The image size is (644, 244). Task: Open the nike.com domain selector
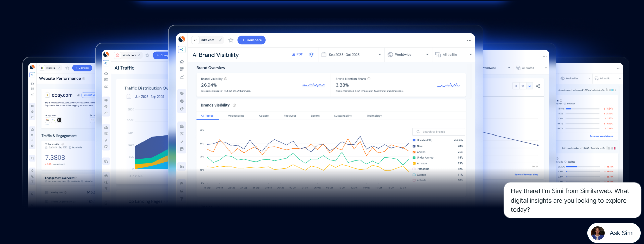208,40
